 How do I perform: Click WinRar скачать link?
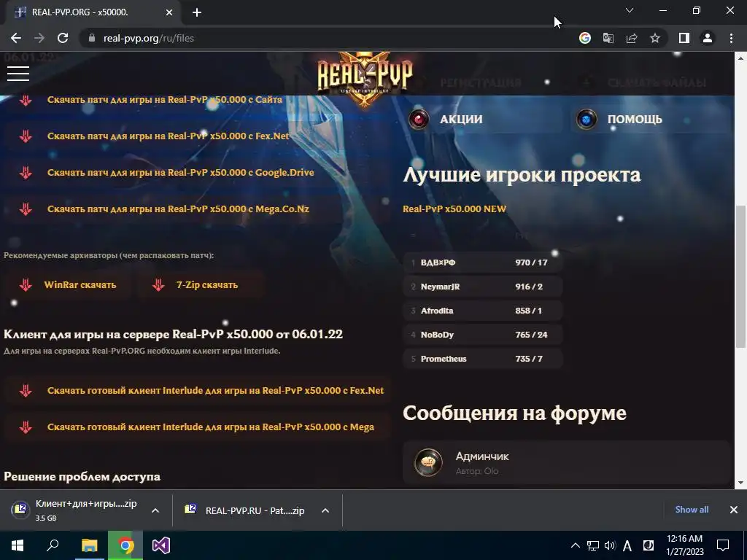pos(80,285)
